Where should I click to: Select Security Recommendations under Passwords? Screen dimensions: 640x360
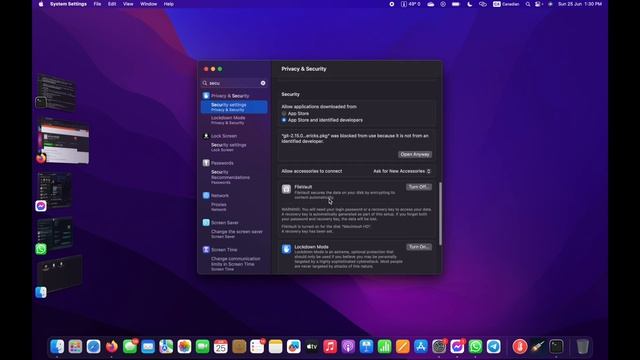click(x=234, y=177)
